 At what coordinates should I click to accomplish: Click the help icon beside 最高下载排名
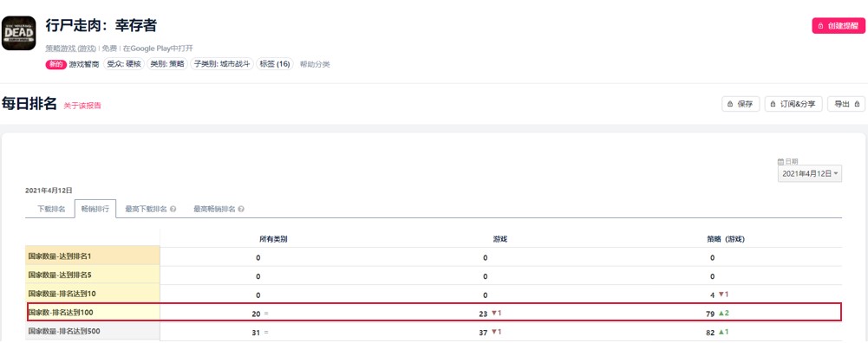173,209
